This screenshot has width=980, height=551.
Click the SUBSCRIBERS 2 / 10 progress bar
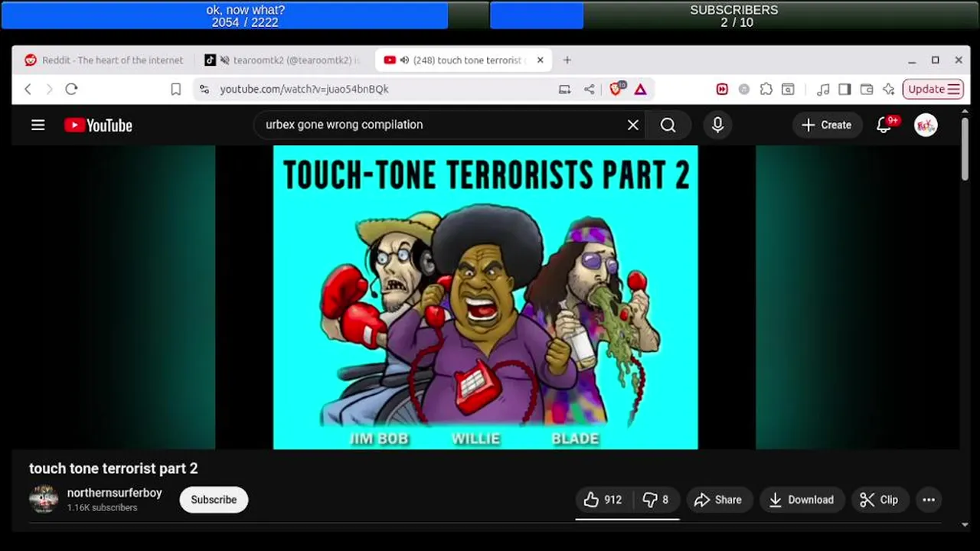734,15
